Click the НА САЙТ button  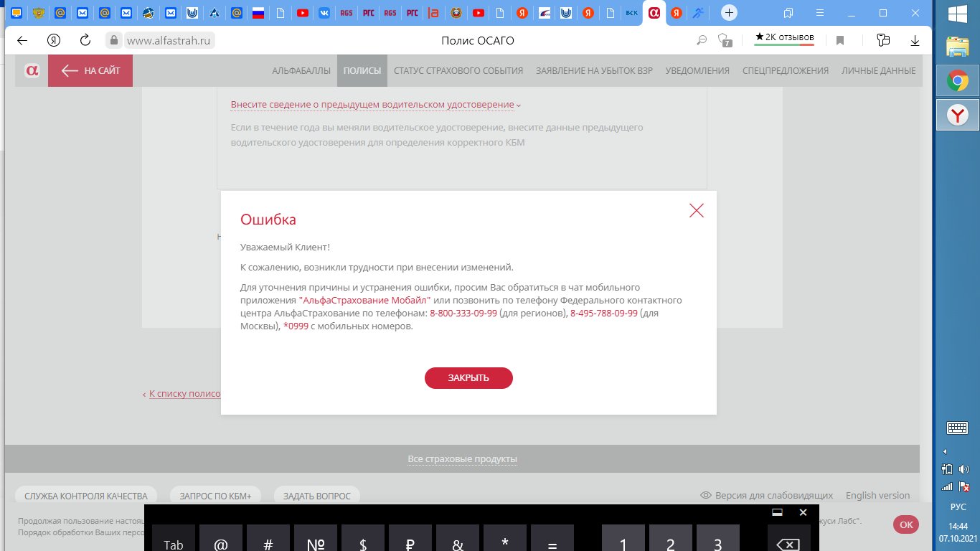[x=90, y=70]
